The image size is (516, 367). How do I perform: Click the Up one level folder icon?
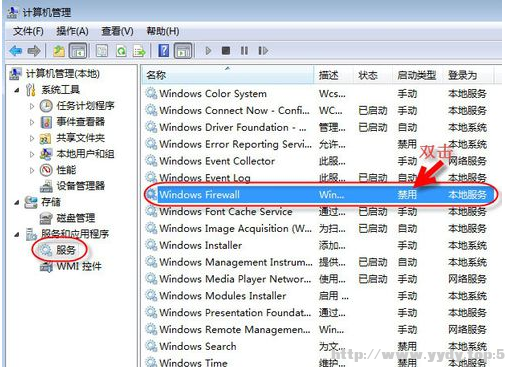[59, 51]
